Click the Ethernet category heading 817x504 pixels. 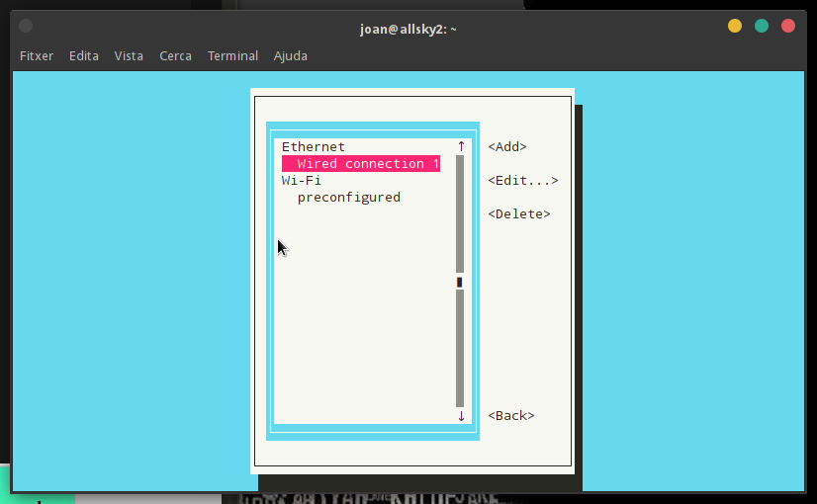314,147
